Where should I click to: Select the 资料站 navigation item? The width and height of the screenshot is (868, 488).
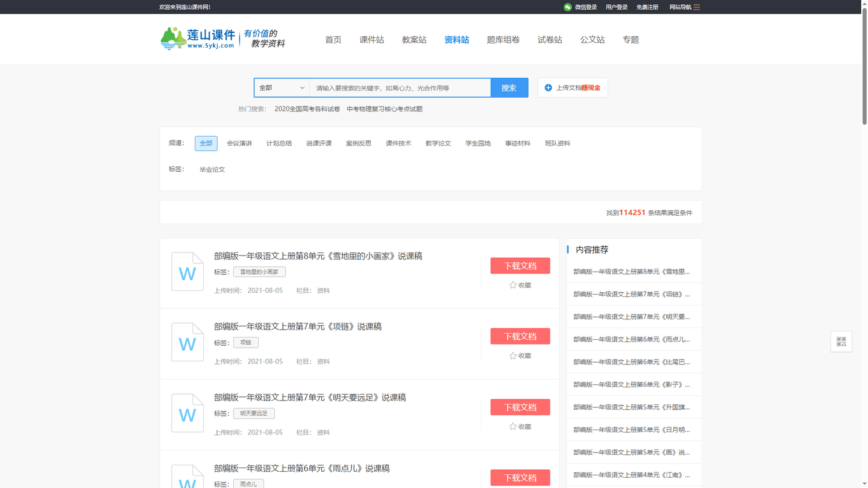pyautogui.click(x=457, y=40)
